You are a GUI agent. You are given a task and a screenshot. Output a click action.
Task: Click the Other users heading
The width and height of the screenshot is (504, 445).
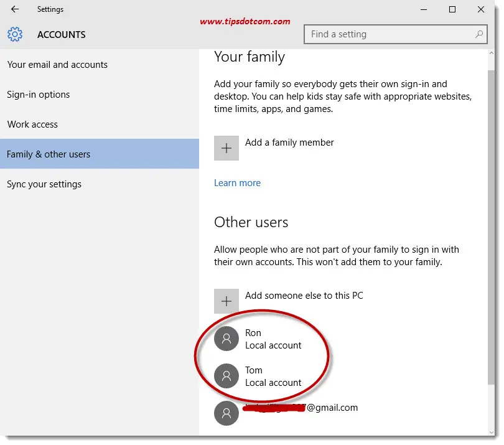pyautogui.click(x=251, y=222)
